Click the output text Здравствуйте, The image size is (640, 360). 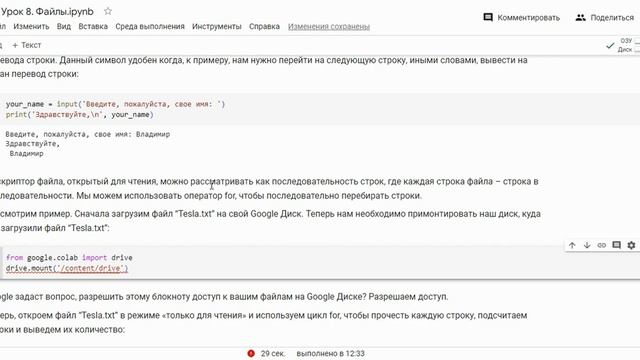pos(33,144)
